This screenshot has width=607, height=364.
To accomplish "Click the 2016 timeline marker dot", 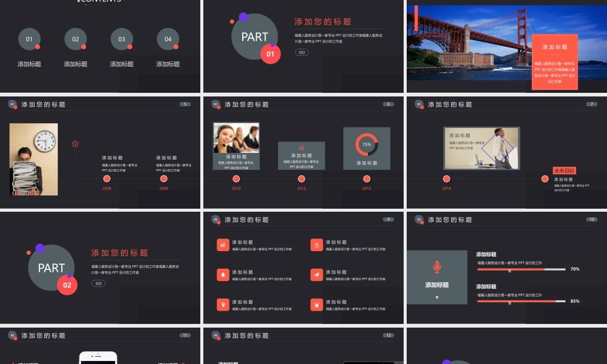I will tap(446, 179).
